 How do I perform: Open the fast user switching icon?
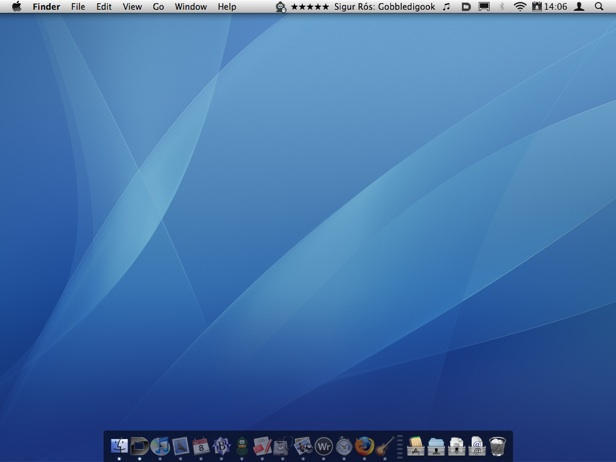[x=579, y=7]
